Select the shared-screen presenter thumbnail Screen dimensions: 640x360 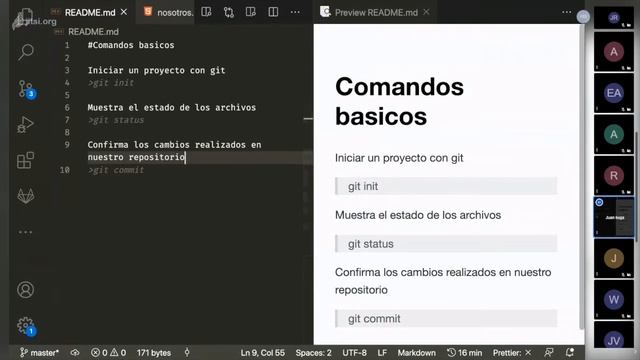613,217
